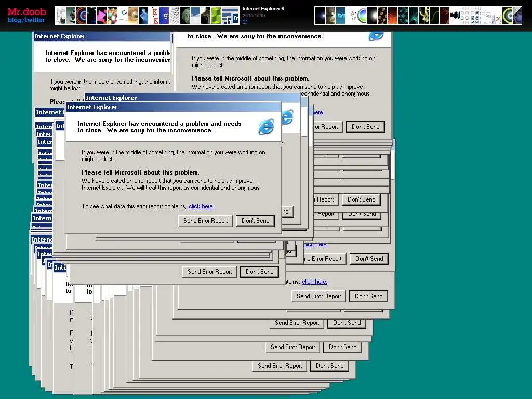Follow the 'click here.' link beside 'tains,'
Viewport: 532px width, 399px height.
(314, 282)
